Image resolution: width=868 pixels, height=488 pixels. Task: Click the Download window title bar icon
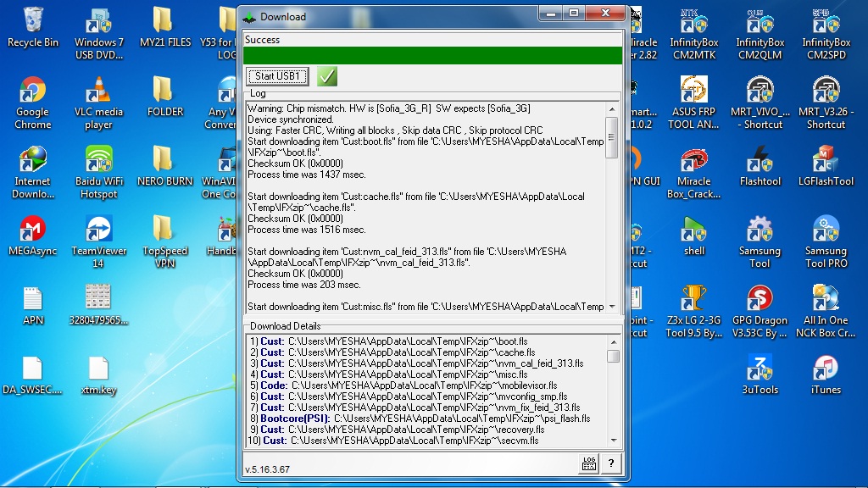point(249,17)
